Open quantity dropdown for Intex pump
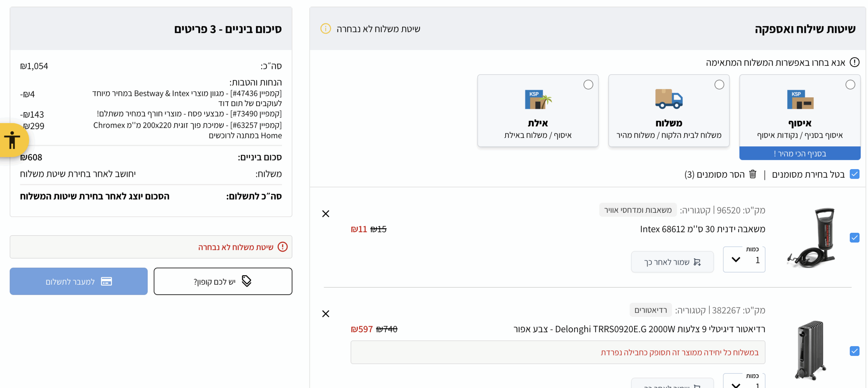This screenshot has width=868, height=388. pos(744,259)
